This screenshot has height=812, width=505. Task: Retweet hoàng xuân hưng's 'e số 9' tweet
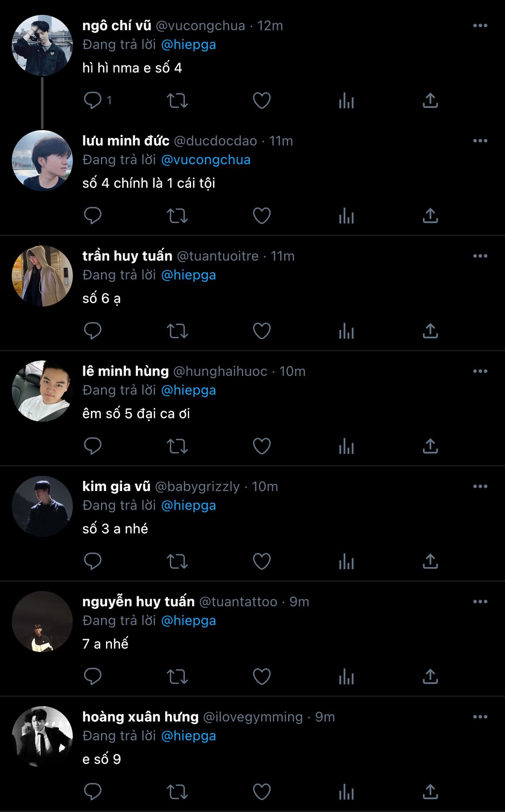177,792
